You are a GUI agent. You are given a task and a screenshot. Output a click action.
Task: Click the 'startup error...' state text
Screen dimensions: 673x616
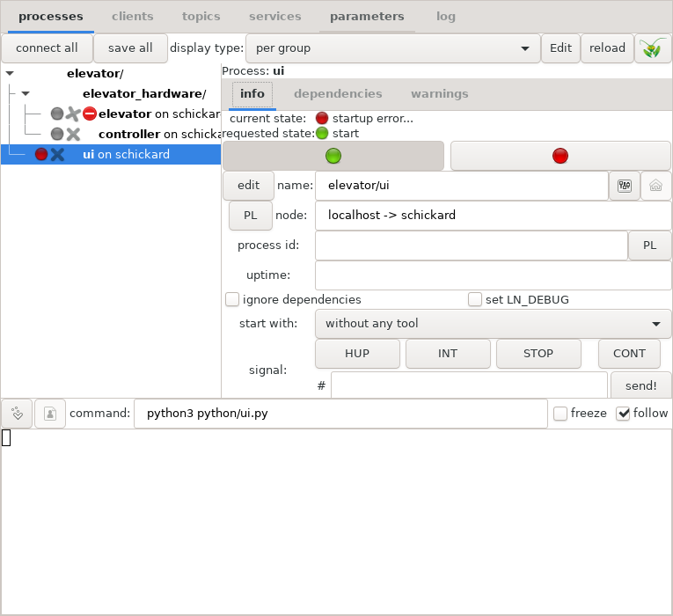point(372,119)
